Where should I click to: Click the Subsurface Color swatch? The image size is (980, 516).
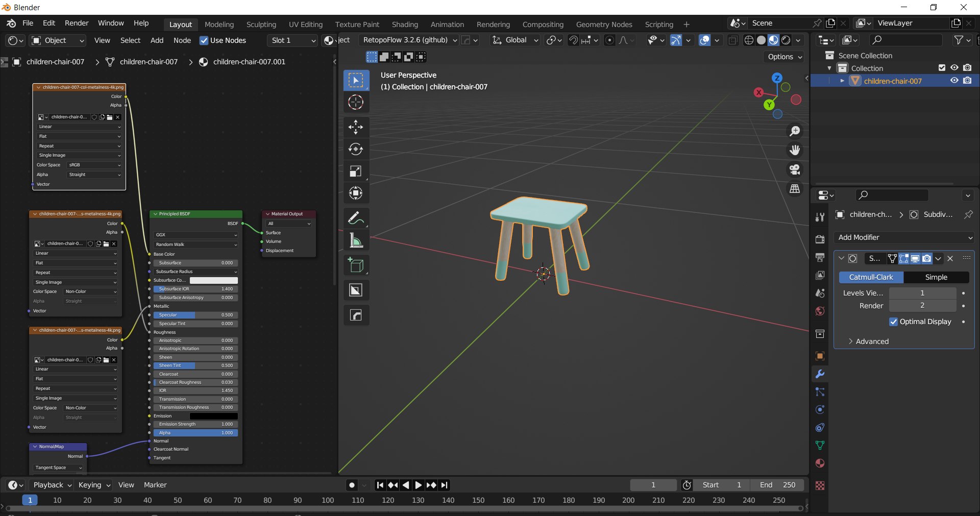click(214, 280)
